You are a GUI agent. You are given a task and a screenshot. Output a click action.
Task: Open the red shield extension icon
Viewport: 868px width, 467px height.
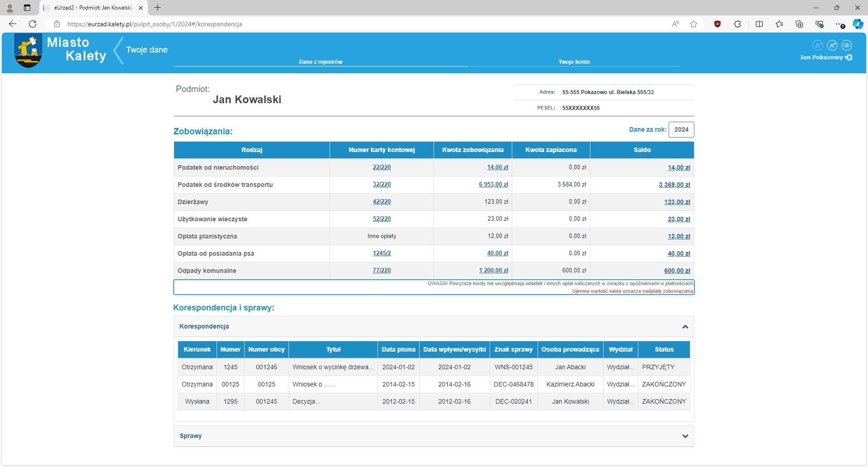(x=717, y=24)
